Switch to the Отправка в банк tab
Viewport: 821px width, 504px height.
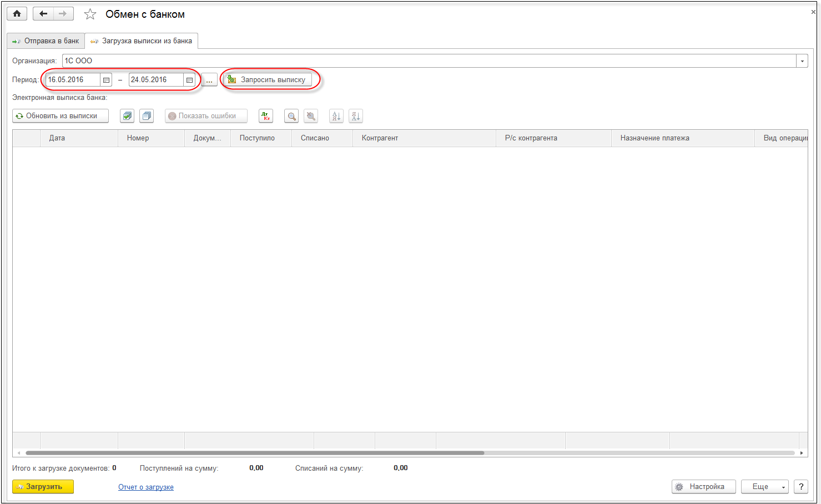46,41
